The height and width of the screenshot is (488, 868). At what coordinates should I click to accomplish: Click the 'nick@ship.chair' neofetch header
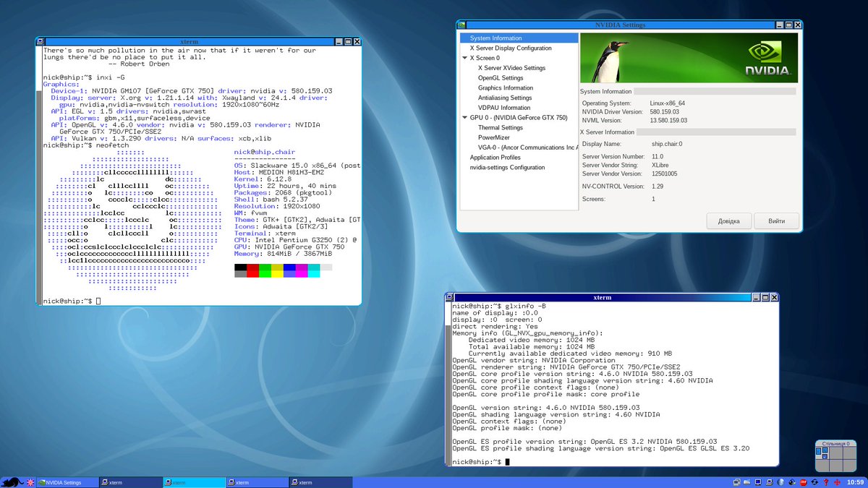point(265,153)
